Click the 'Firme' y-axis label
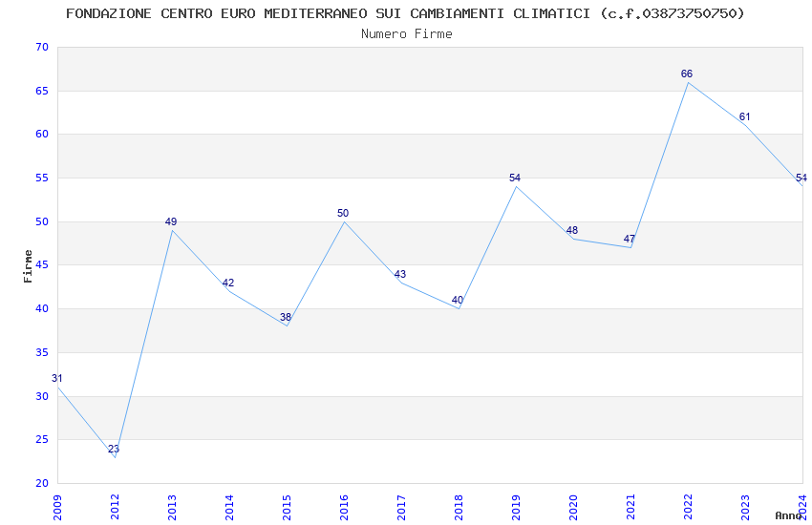The image size is (812, 525). (x=28, y=266)
